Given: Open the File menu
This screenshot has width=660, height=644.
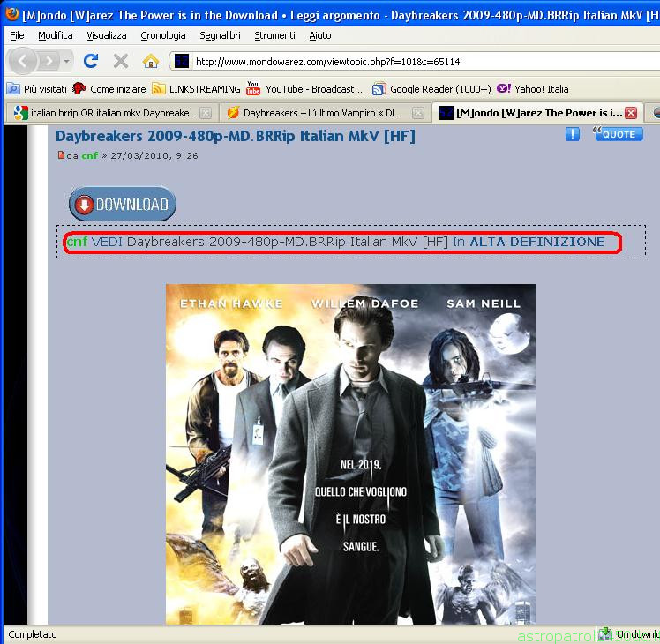Looking at the screenshot, I should tap(17, 35).
